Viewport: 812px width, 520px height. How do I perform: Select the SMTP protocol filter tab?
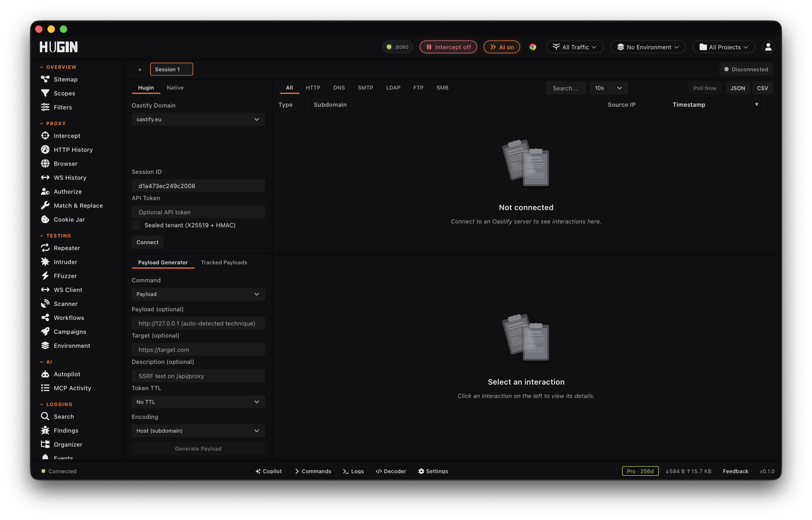pos(365,88)
